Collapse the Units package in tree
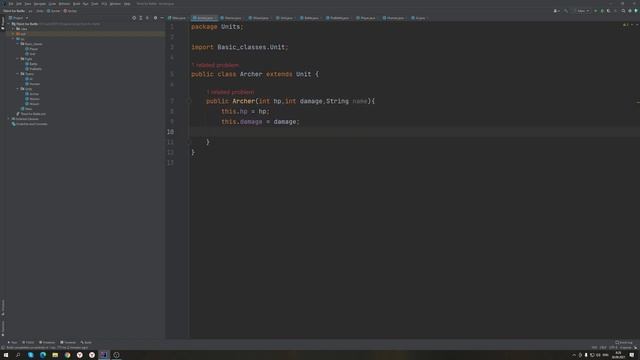The image size is (640, 360). 18,89
